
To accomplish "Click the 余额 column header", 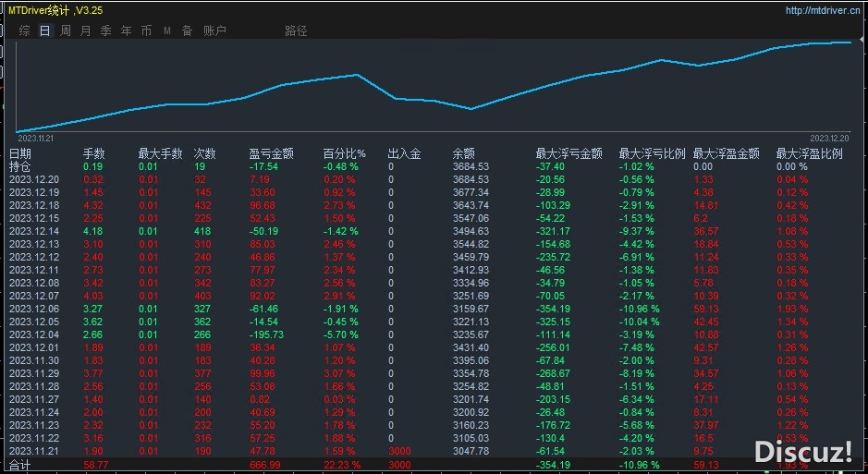I will click(x=464, y=154).
